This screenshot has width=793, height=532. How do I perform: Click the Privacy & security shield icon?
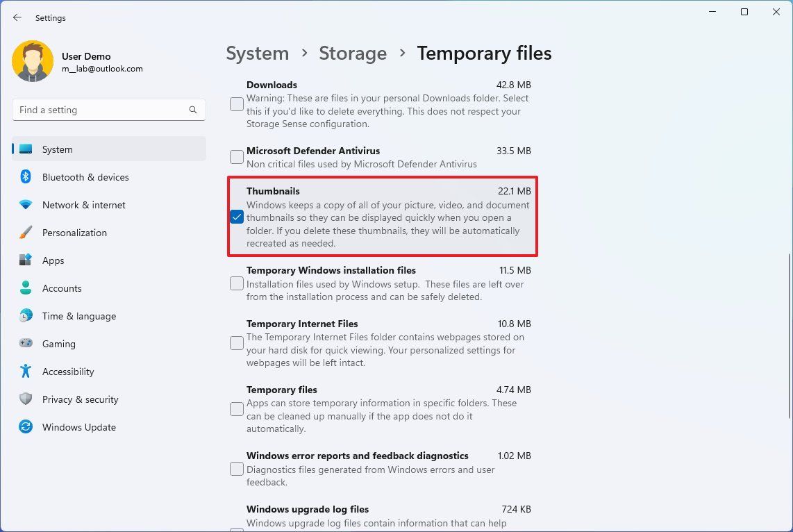pyautogui.click(x=26, y=399)
